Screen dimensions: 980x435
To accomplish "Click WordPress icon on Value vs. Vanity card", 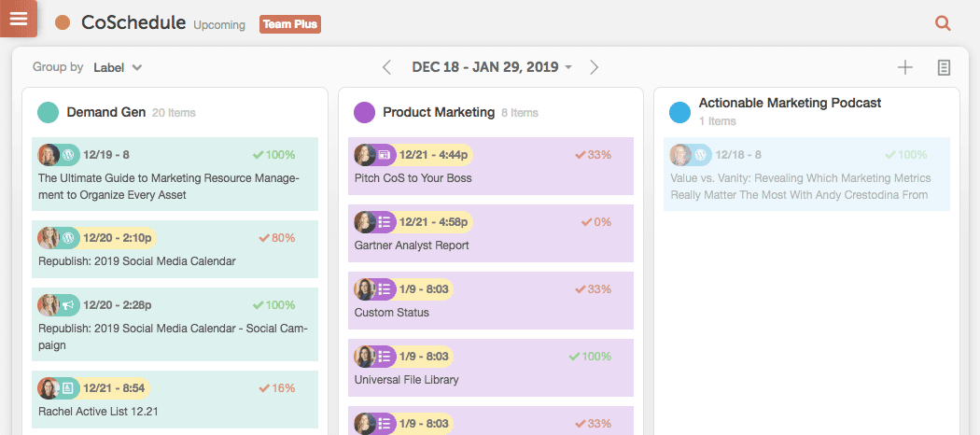I will tap(701, 154).
